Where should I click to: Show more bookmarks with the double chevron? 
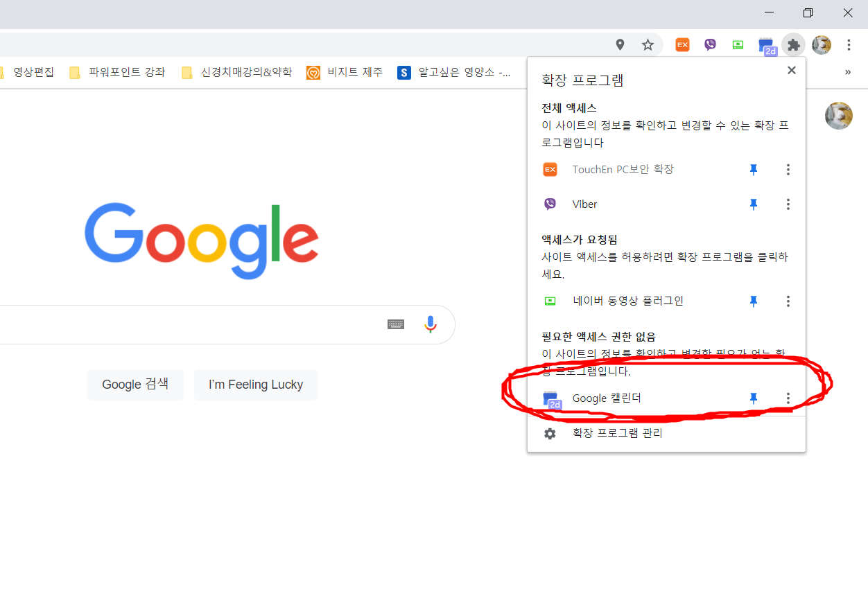pyautogui.click(x=847, y=72)
